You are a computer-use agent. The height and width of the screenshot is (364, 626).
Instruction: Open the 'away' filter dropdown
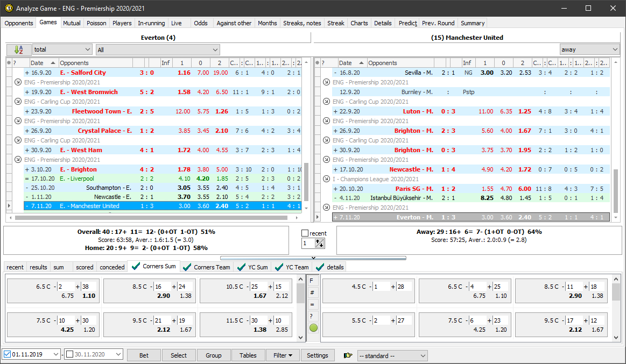point(589,49)
